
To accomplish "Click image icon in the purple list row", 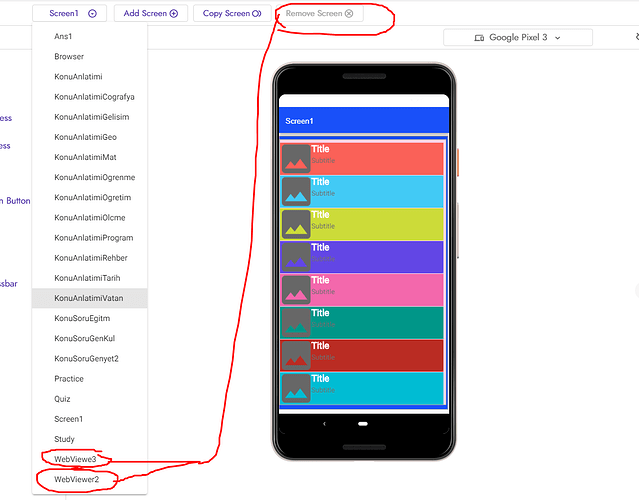I will click(x=296, y=257).
